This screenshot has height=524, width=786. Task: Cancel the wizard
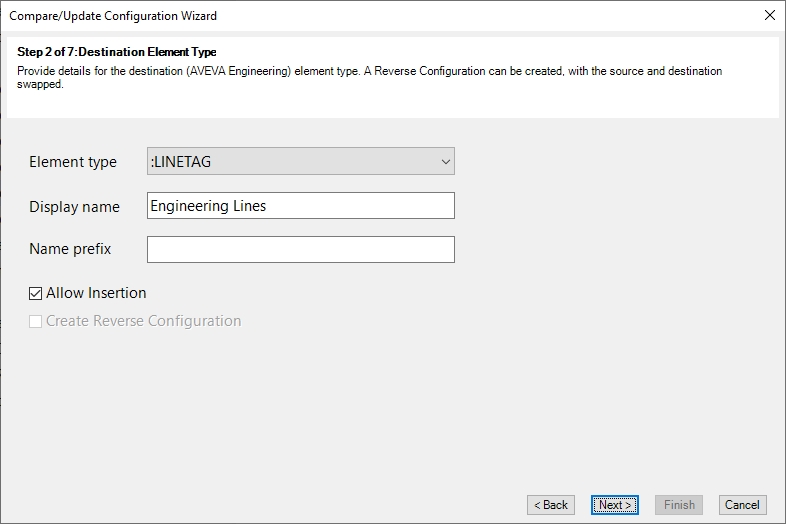pos(742,504)
